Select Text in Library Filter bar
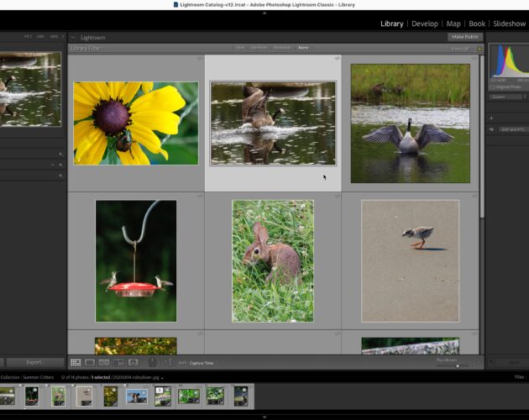 (x=240, y=48)
